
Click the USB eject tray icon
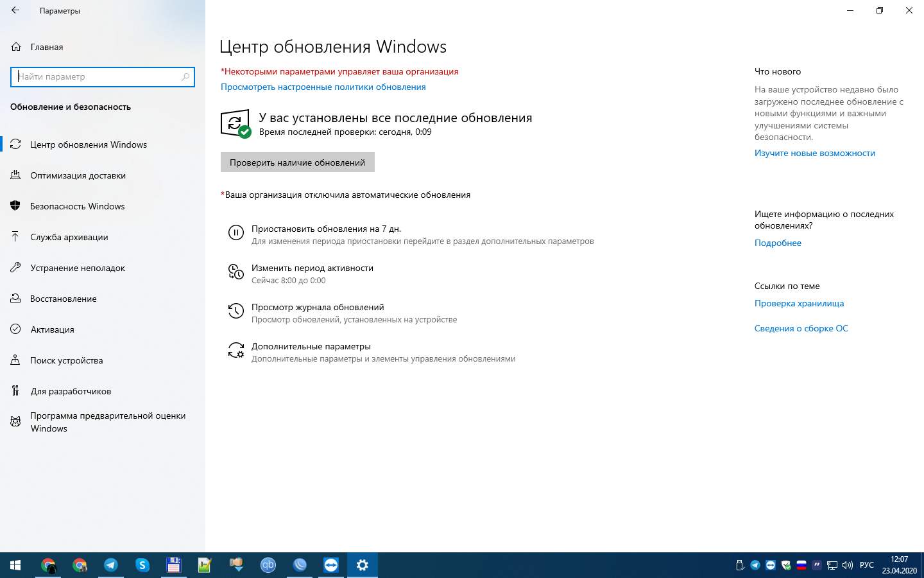pos(740,565)
